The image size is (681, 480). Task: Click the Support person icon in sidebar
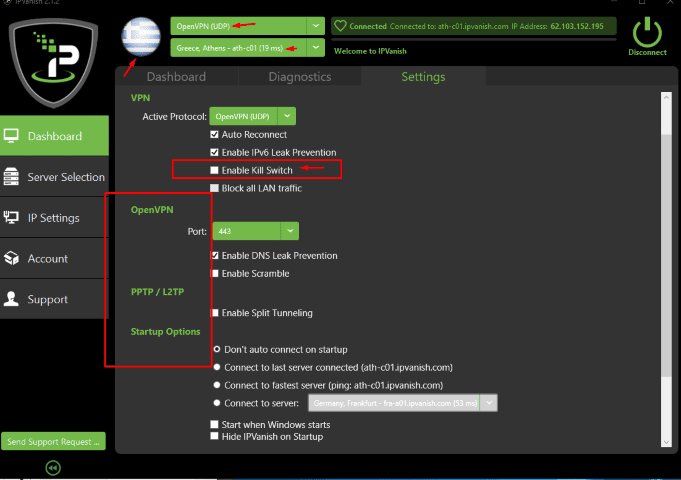tap(12, 299)
